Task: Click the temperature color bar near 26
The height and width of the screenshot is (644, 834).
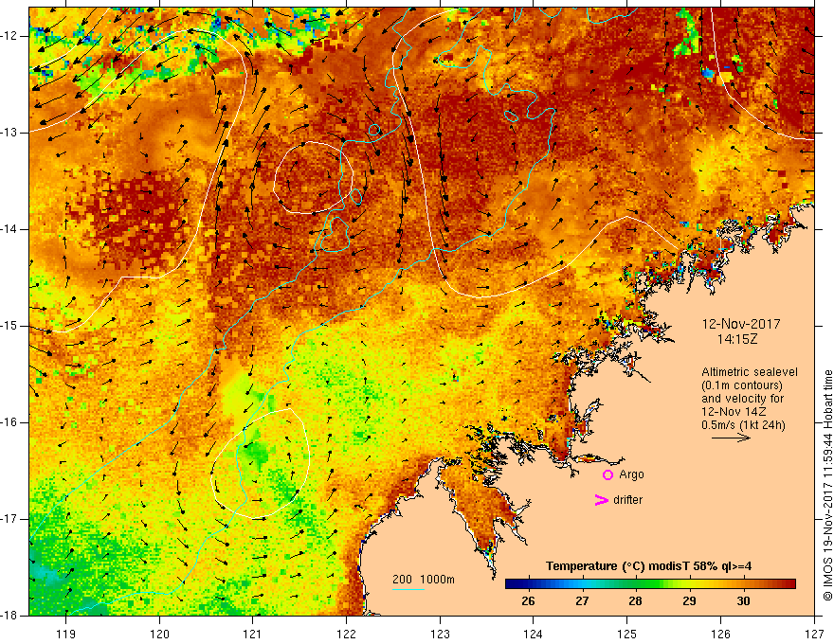Action: pyautogui.click(x=528, y=584)
